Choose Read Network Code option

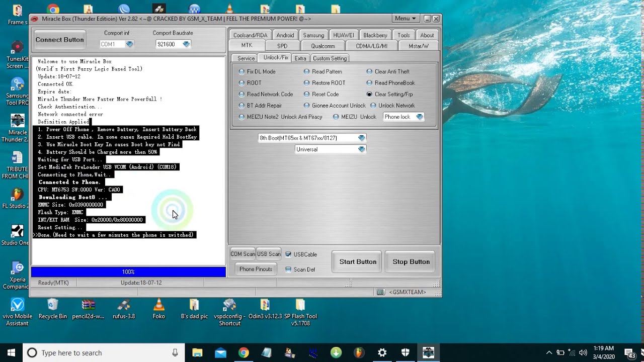[266, 95]
